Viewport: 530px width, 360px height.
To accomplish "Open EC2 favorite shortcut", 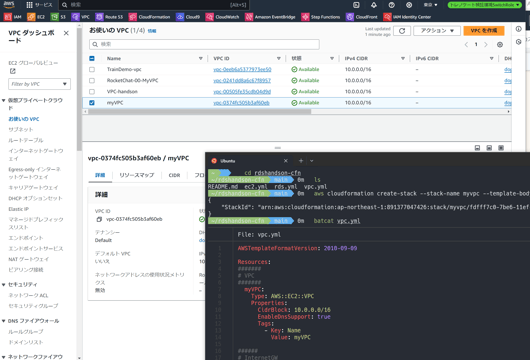I will point(36,17).
